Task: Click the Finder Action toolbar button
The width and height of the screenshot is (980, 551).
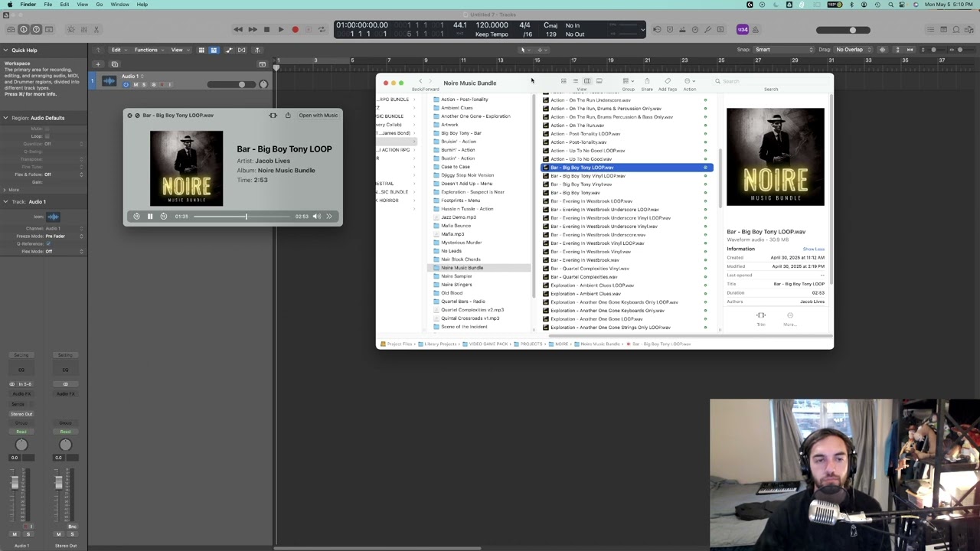Action: tap(689, 81)
